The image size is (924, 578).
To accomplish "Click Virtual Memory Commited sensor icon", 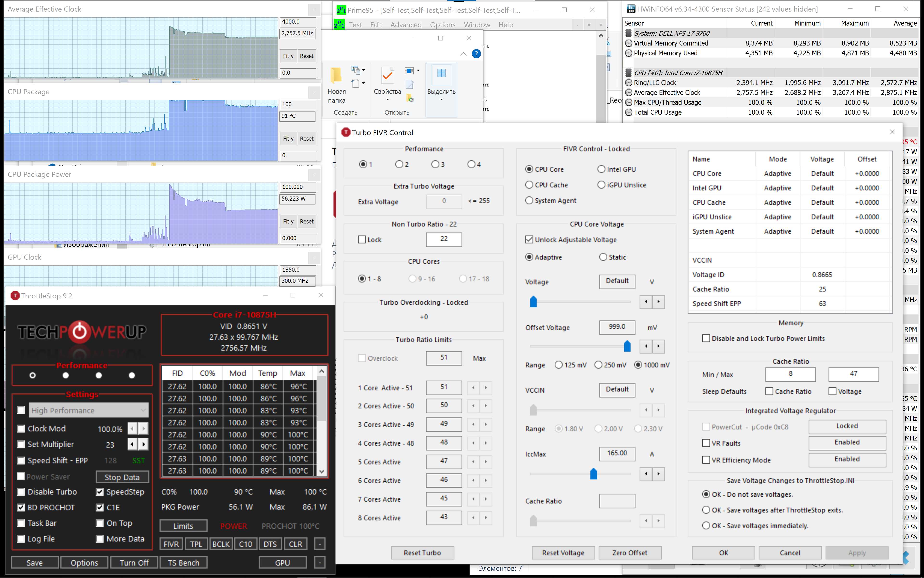I will pos(629,43).
